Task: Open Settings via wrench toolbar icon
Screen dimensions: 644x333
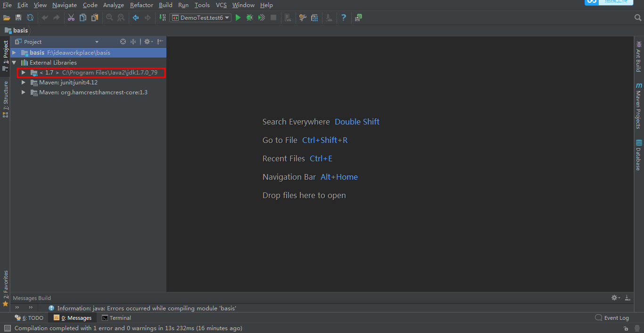Action: pos(303,17)
